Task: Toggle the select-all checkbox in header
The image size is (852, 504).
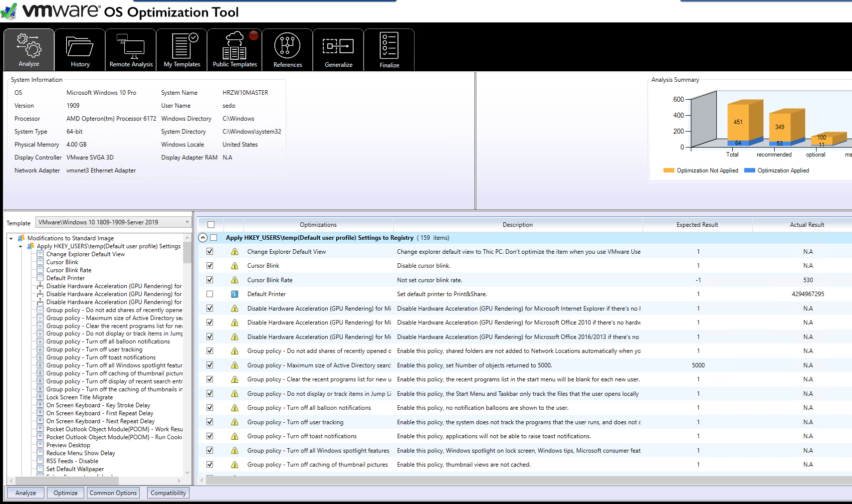Action: [x=211, y=225]
